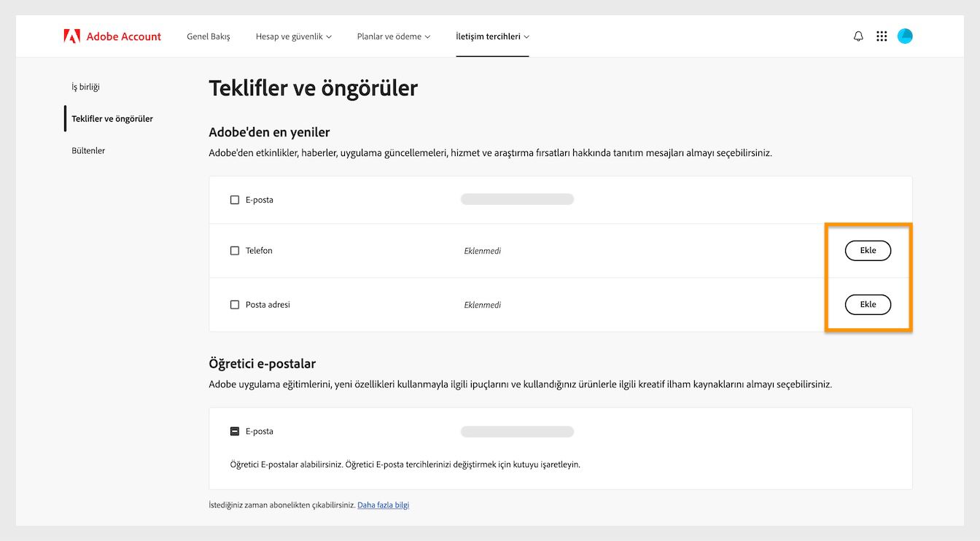The image size is (980, 541).
Task: Click the Adobe'den en yeniler heading
Action: (270, 132)
